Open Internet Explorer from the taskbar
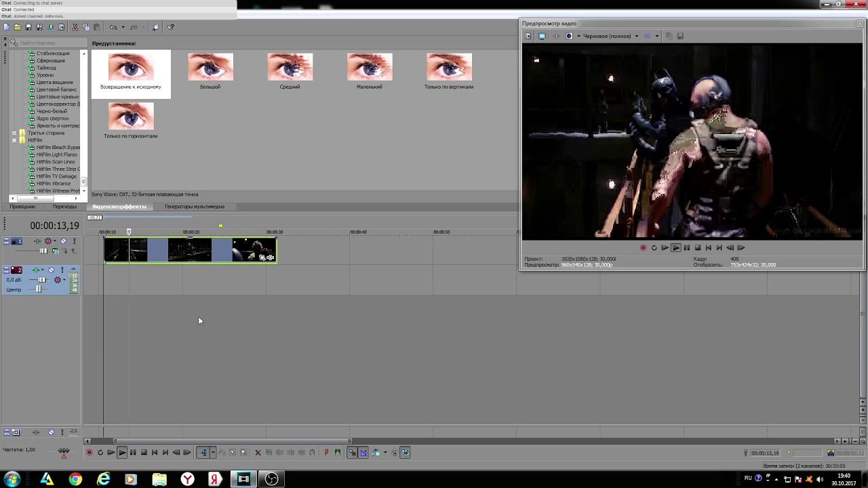868x488 pixels. pyautogui.click(x=103, y=479)
